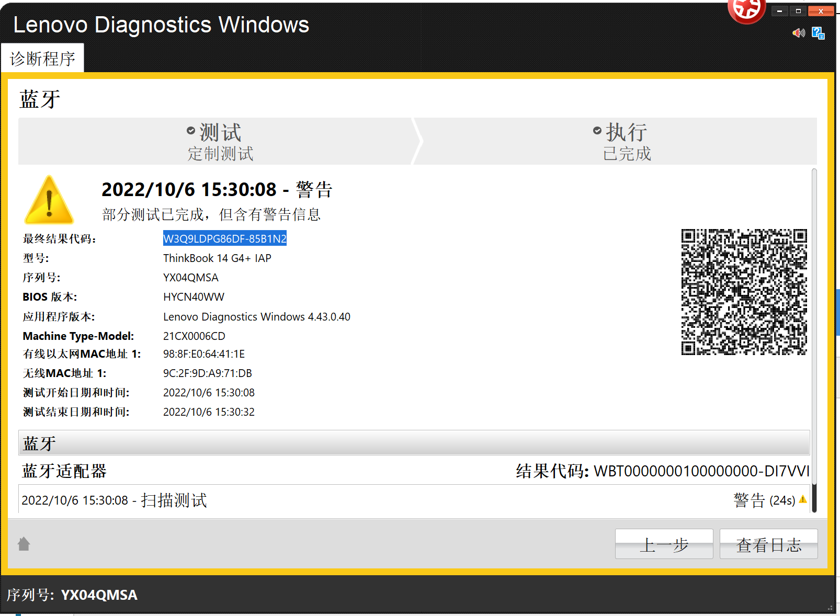Click the highlighted final result code W3Q9LDPG86DF-85B1N2
Screen dimensions: 840x616
[225, 238]
